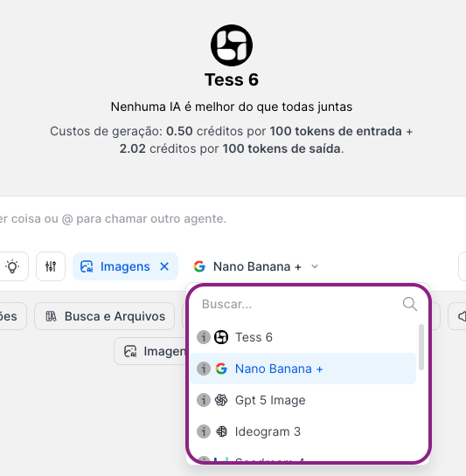
Task: Click the Busca e Arquivos button
Action: click(x=105, y=316)
